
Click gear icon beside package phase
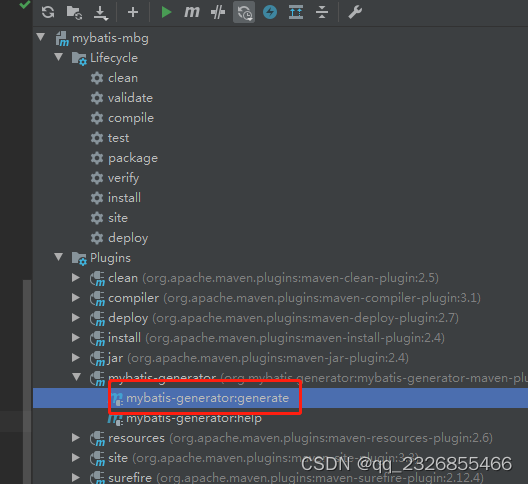coord(97,158)
